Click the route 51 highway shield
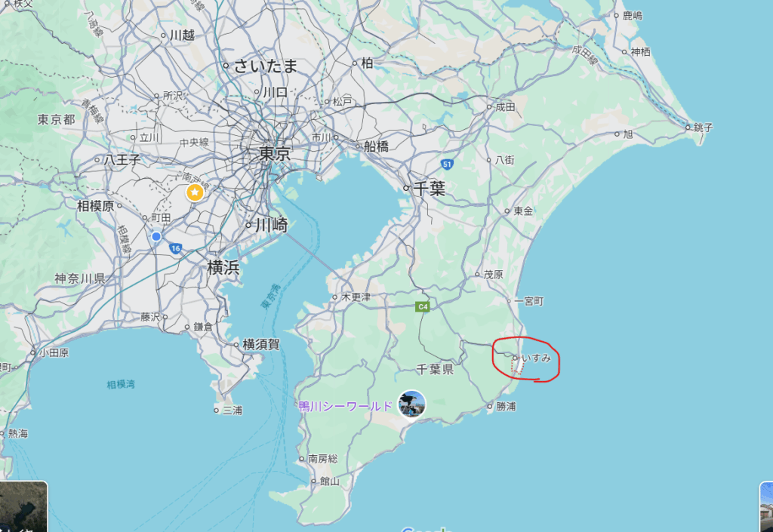The height and width of the screenshot is (532, 773). [447, 165]
